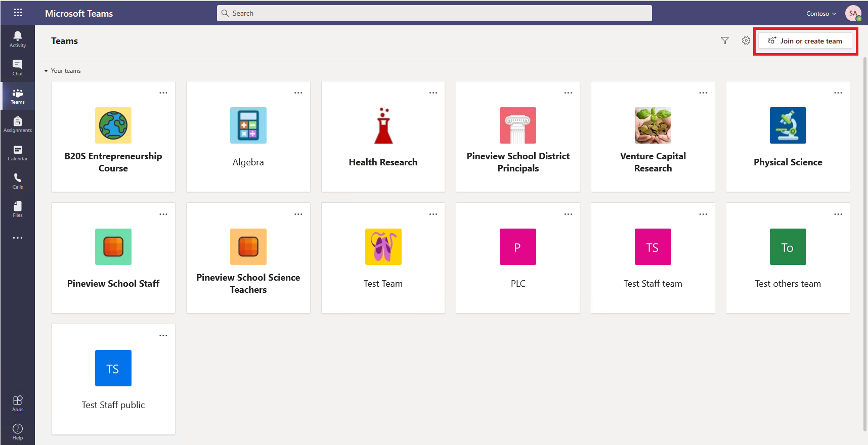Click the Physical Science team name

[788, 162]
